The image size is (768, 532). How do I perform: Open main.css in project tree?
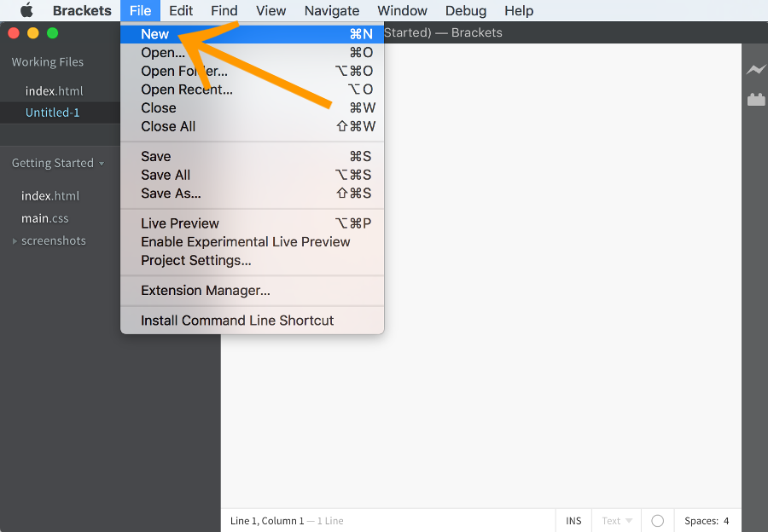[44, 218]
